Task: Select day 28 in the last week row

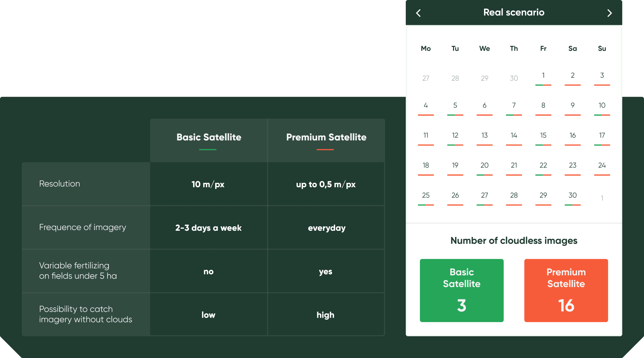Action: 514,198
